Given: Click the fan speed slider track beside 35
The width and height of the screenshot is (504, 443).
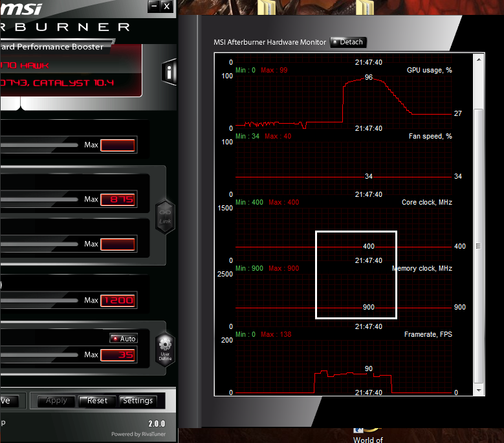Looking at the screenshot, I should pyautogui.click(x=39, y=355).
